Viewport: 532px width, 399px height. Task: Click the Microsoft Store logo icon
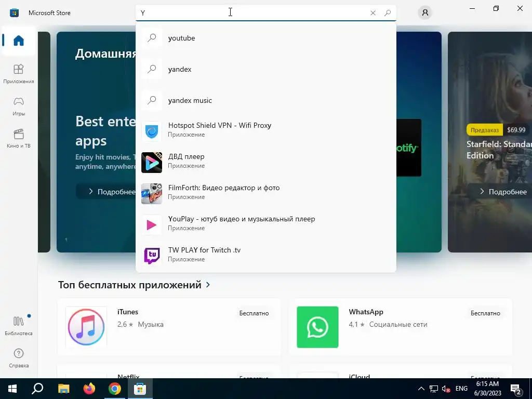point(14,13)
